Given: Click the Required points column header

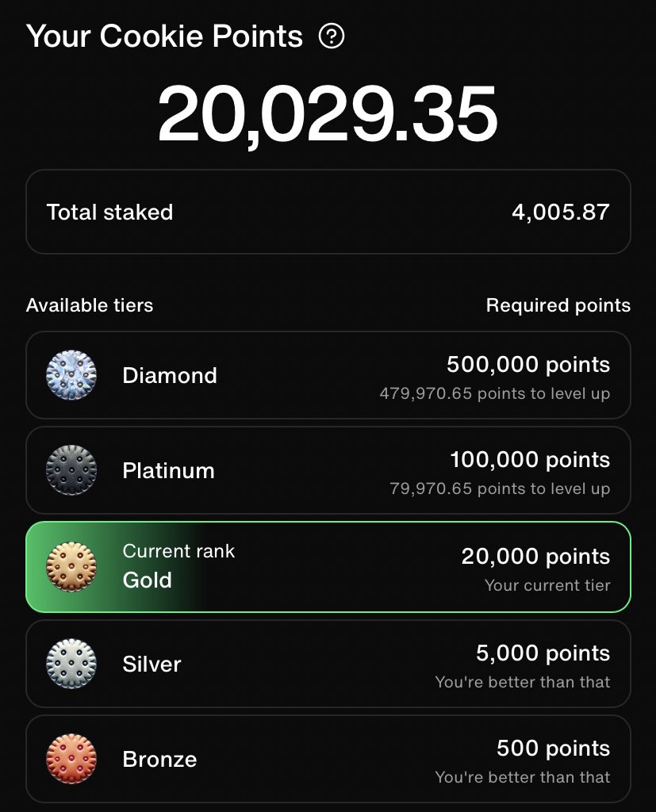Looking at the screenshot, I should pyautogui.click(x=558, y=305).
